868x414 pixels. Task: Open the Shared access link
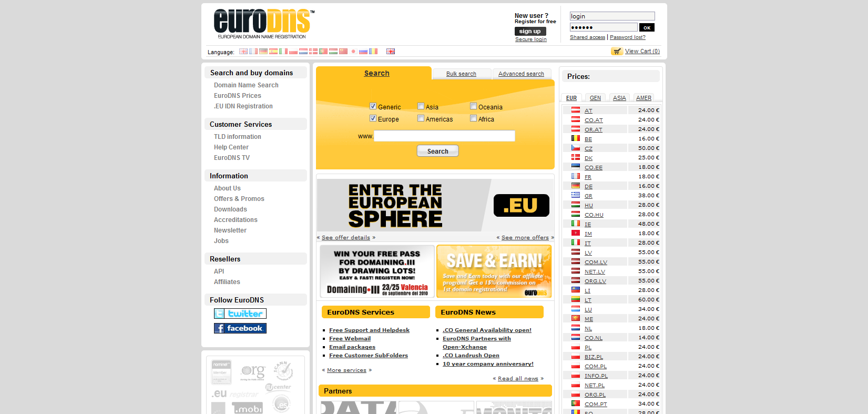pyautogui.click(x=587, y=37)
